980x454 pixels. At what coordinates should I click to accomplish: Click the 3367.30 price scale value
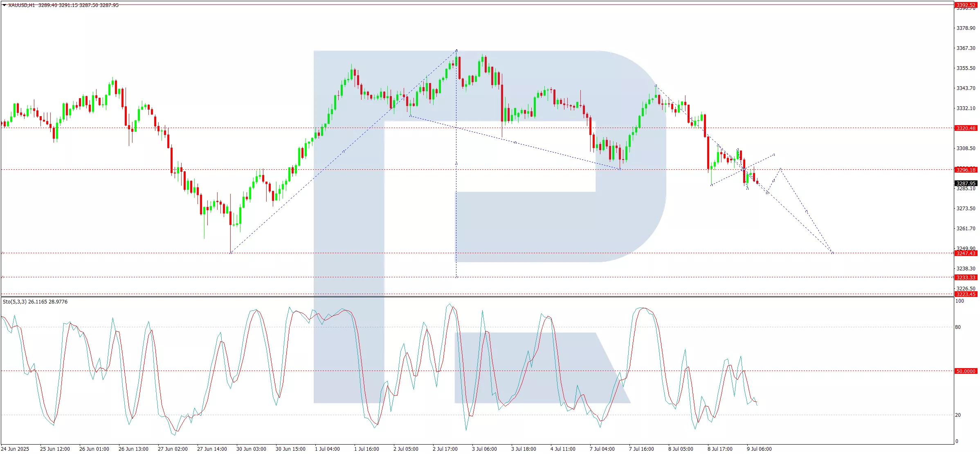click(x=966, y=48)
